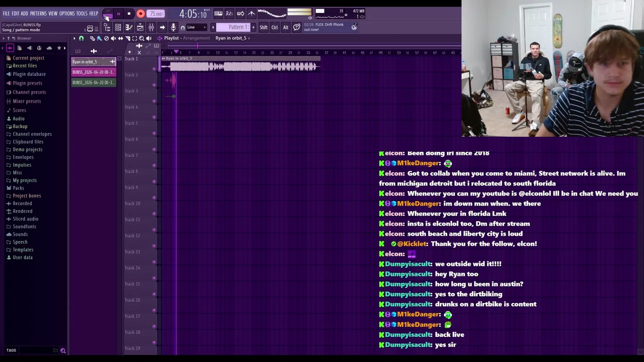This screenshot has height=362, width=644.
Task: Mute Track 1 with its green dot
Action: point(154,69)
